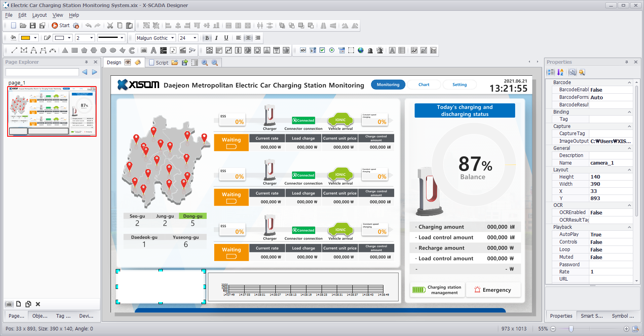The height and width of the screenshot is (336, 644).
Task: Open the font size 24 dropdown
Action: [x=195, y=38]
